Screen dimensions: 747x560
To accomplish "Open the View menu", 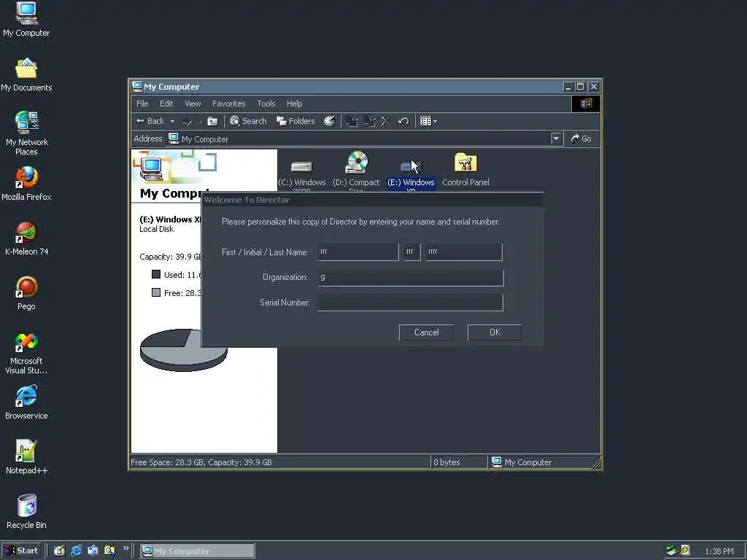I will [193, 104].
